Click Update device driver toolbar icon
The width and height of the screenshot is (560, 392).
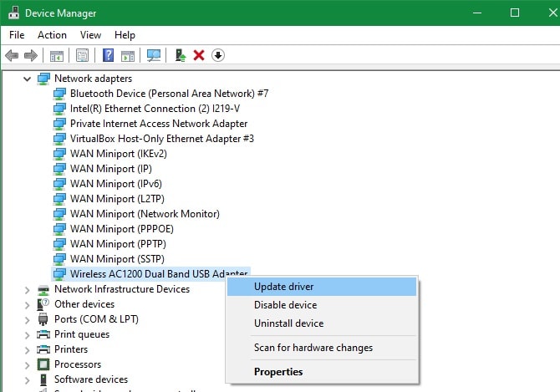click(x=181, y=55)
